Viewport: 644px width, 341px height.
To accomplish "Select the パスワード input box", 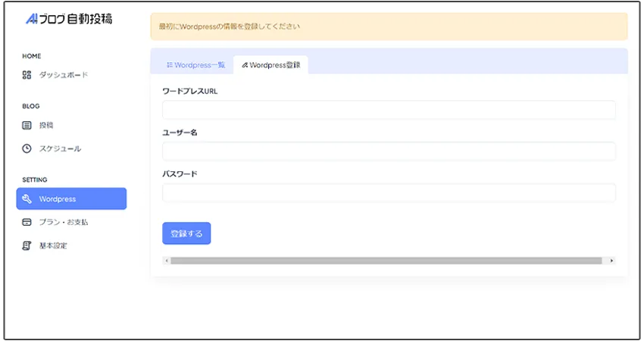I will point(389,192).
